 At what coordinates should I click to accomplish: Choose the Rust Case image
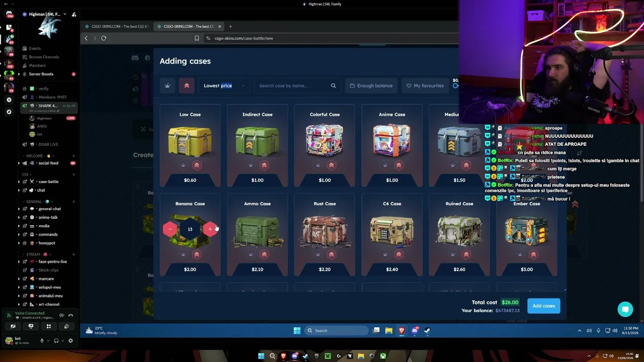[325, 231]
